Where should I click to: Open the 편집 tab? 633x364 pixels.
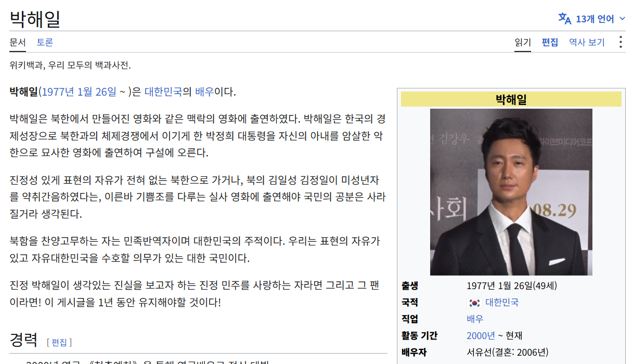(550, 42)
